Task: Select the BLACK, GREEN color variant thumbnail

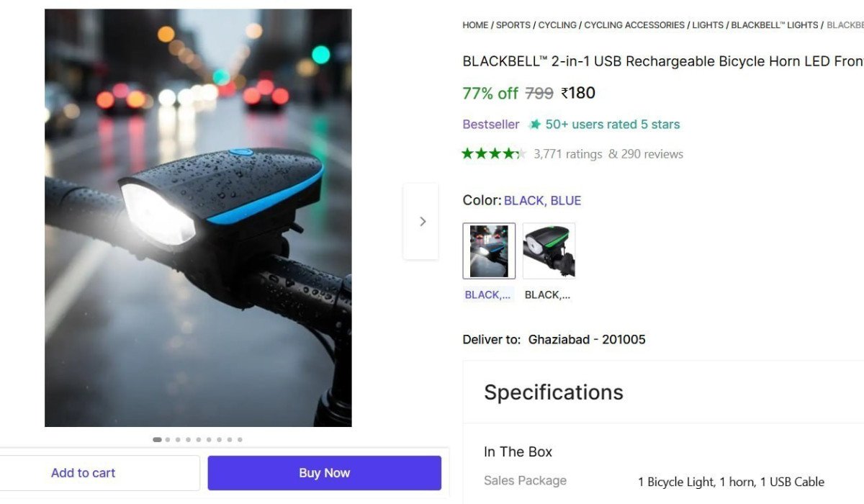Action: [549, 251]
